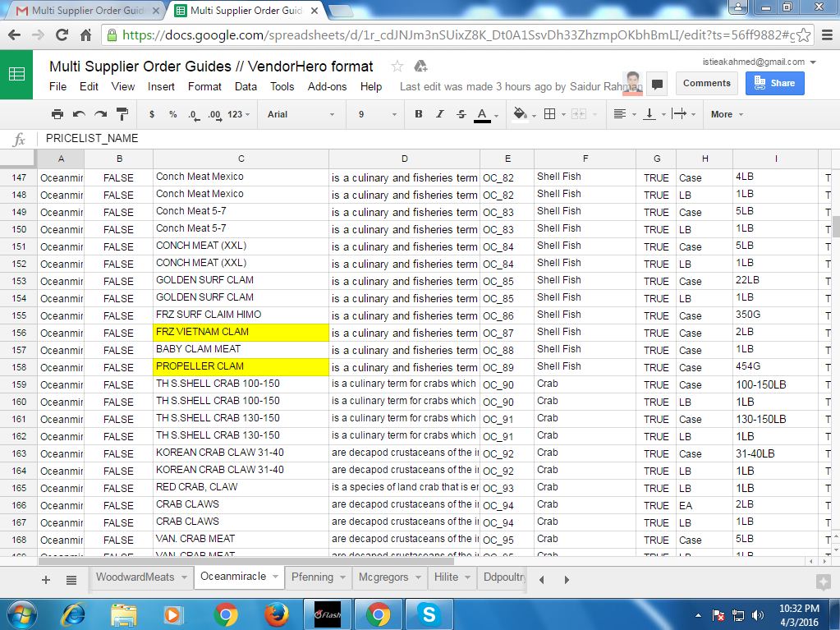The height and width of the screenshot is (630, 840).
Task: Star this spreadsheet
Action: pyautogui.click(x=397, y=67)
